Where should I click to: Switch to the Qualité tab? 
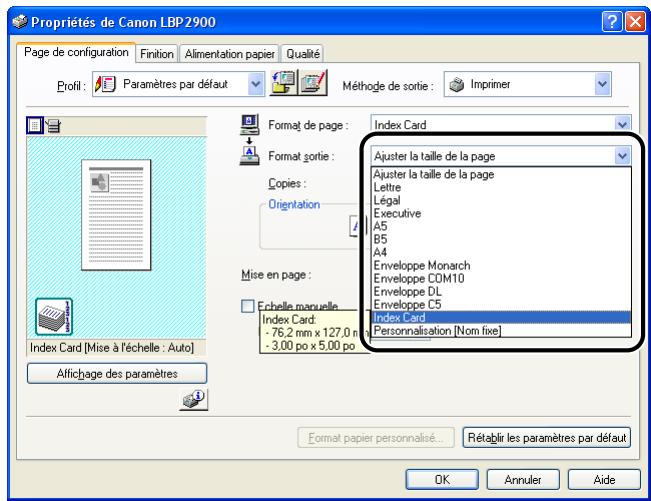pyautogui.click(x=303, y=54)
